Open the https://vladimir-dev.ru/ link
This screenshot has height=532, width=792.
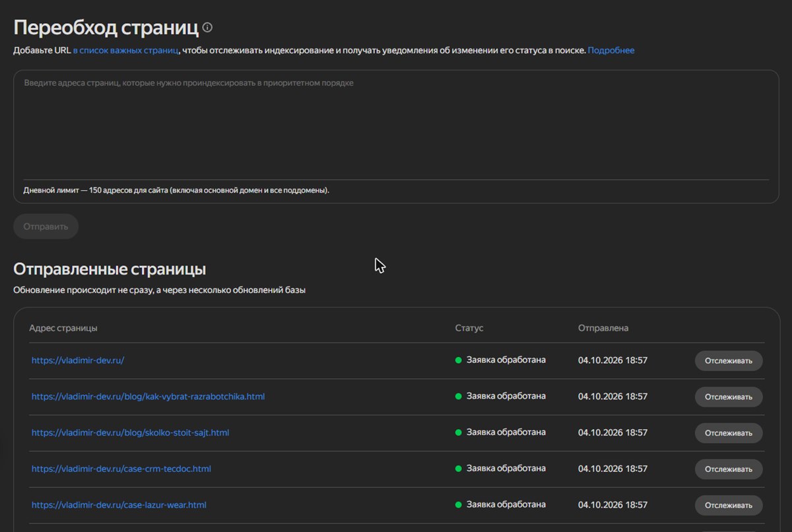coord(78,360)
